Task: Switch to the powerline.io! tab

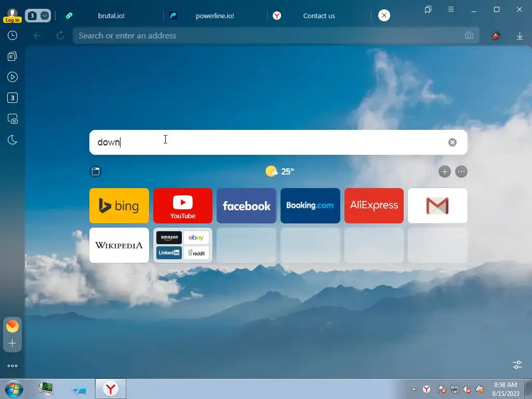Action: click(215, 16)
